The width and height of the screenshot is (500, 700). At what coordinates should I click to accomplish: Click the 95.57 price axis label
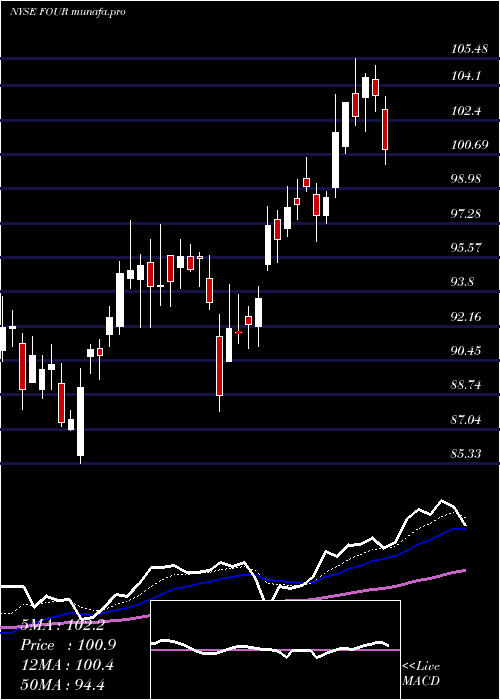467,248
